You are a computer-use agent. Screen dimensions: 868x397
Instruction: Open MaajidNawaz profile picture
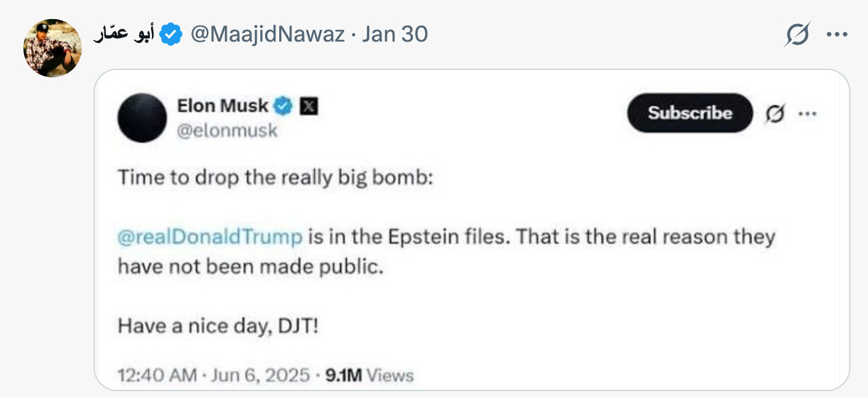[53, 48]
